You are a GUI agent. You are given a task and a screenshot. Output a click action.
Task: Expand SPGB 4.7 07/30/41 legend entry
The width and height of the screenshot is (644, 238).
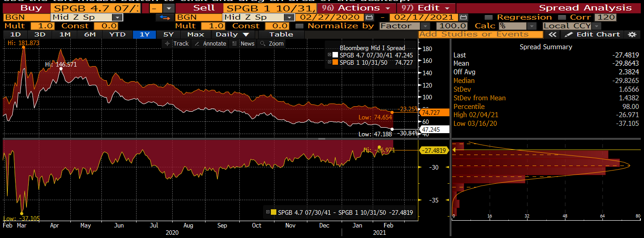pos(329,54)
